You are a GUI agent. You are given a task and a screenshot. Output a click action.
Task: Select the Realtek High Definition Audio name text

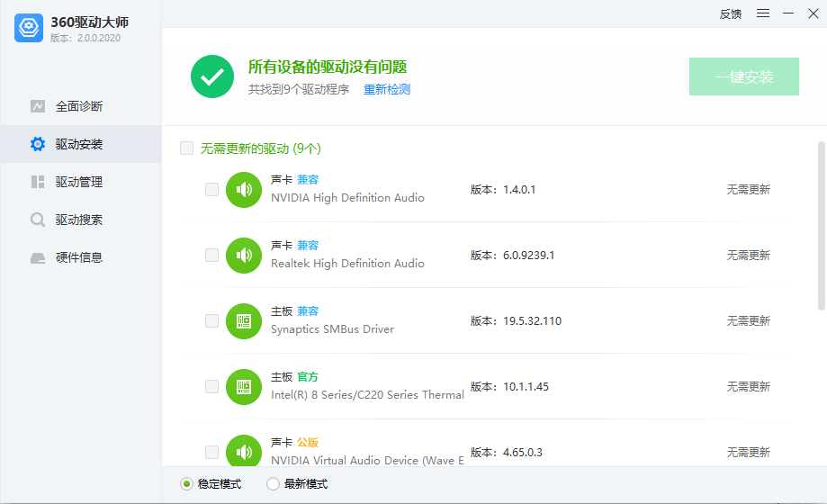click(x=347, y=264)
